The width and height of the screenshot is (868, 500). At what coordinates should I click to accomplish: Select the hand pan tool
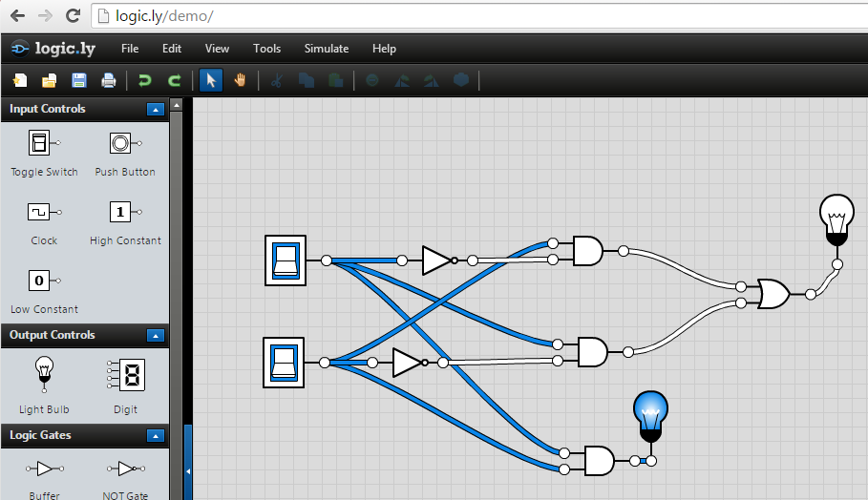240,81
